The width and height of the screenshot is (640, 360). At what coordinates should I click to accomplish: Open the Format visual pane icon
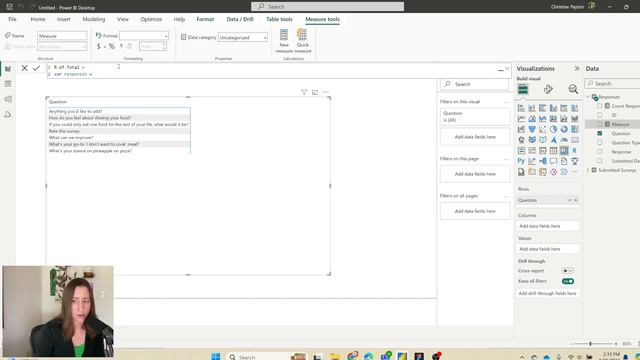point(548,89)
